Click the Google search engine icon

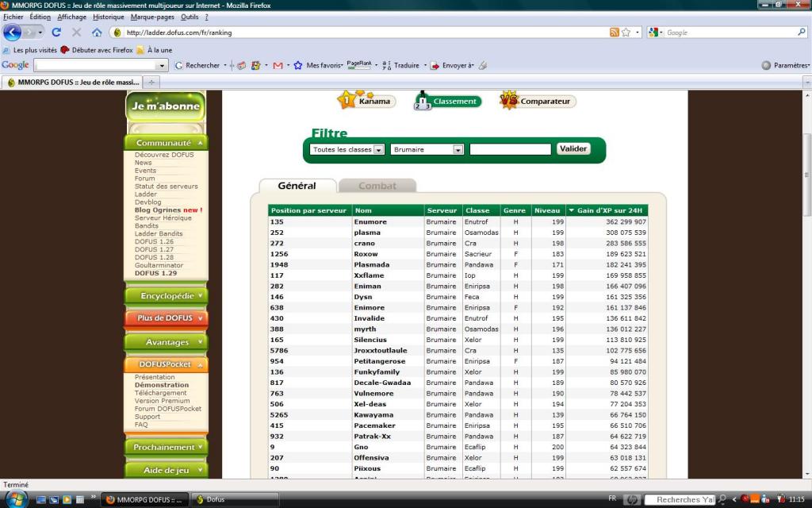point(653,32)
